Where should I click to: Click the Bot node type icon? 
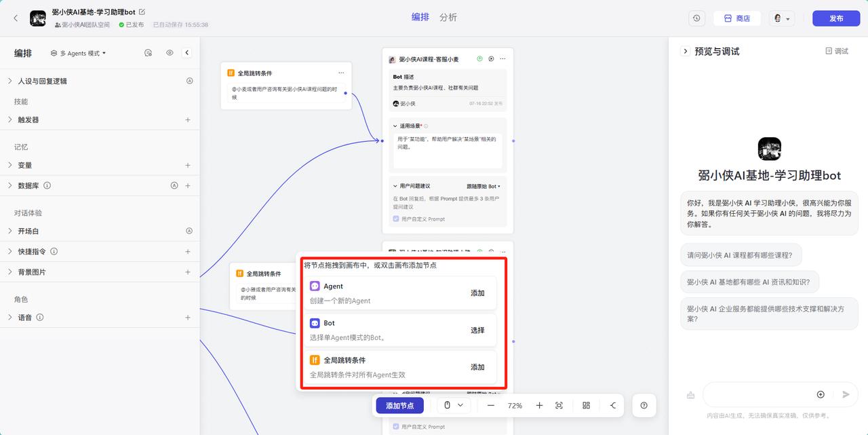click(315, 323)
